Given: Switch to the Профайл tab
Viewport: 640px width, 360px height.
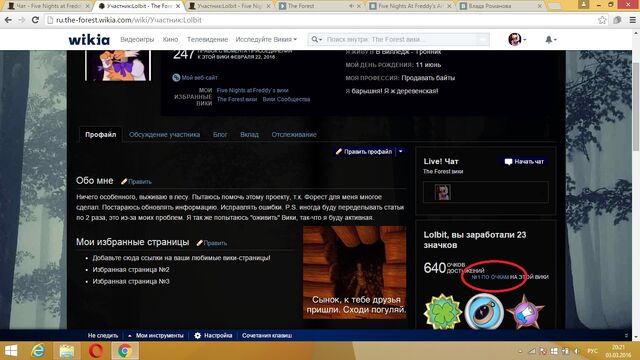Looking at the screenshot, I should [100, 135].
